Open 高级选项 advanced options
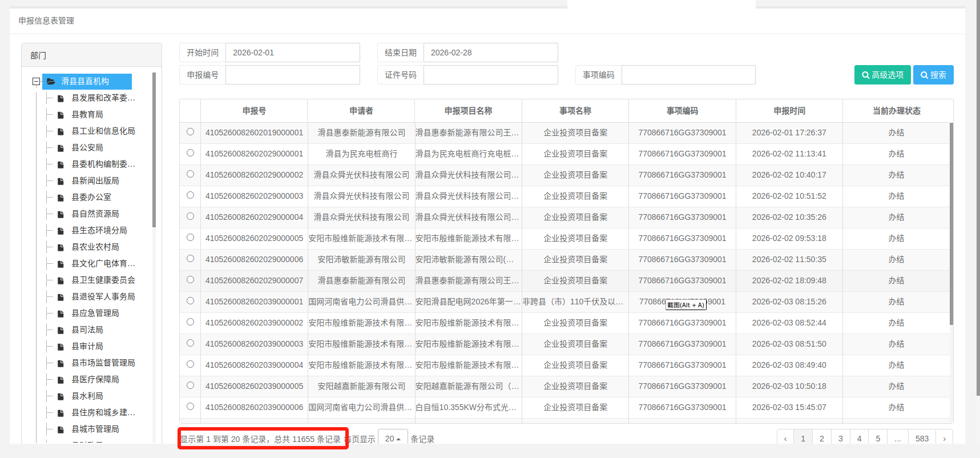 pyautogui.click(x=882, y=75)
